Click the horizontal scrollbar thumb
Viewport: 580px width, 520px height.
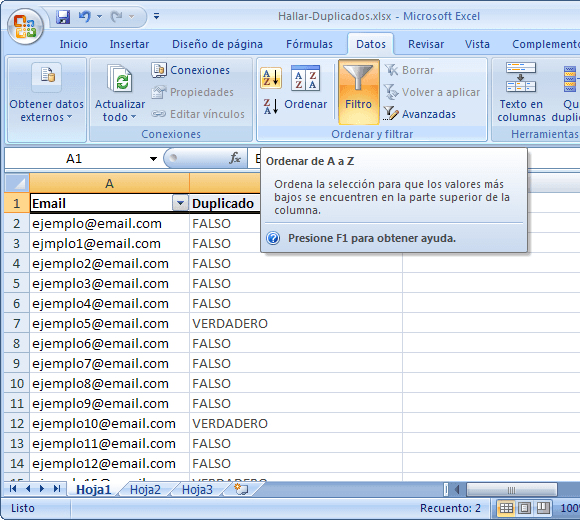512,490
